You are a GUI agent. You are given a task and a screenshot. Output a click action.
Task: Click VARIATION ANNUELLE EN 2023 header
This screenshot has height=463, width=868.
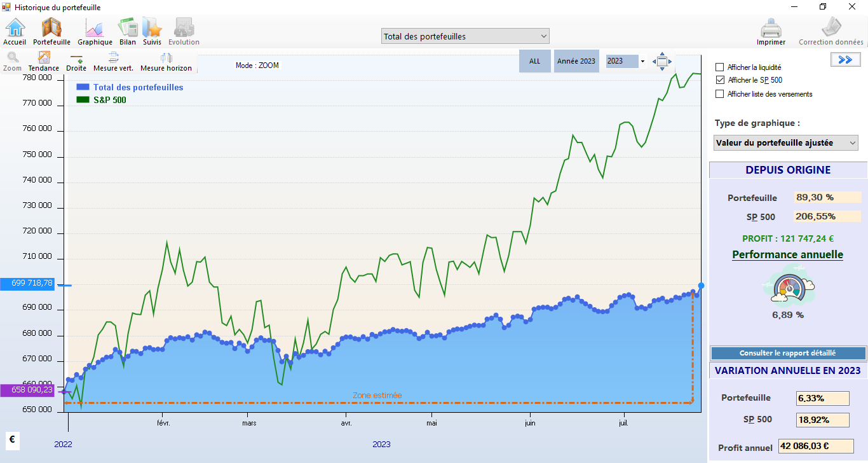(788, 370)
